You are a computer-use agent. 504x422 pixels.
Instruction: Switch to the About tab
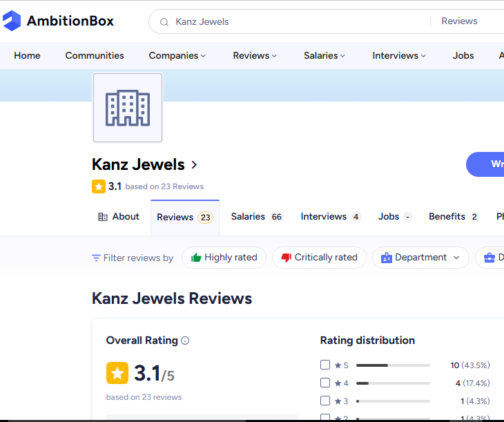(x=119, y=217)
